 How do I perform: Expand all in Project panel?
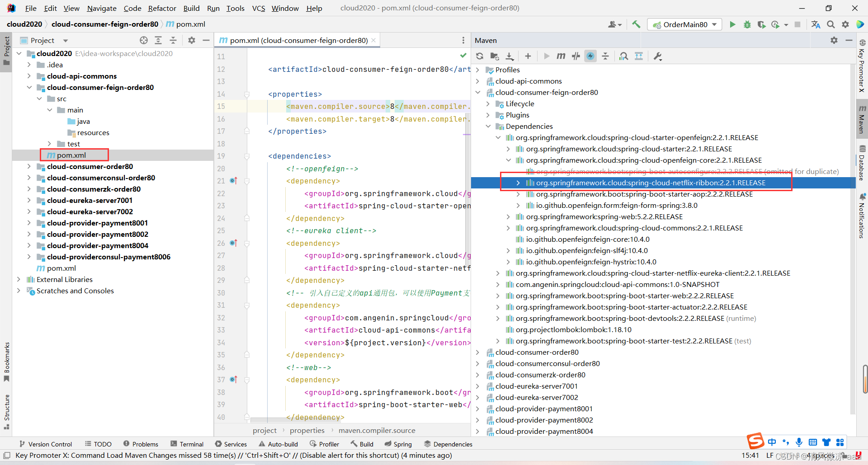(x=158, y=40)
